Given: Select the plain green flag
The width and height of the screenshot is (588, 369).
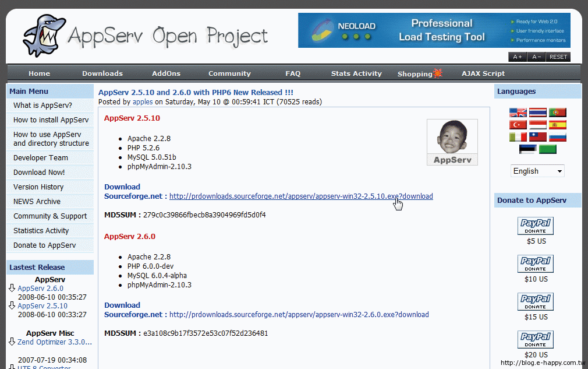Looking at the screenshot, I should pos(547,149).
